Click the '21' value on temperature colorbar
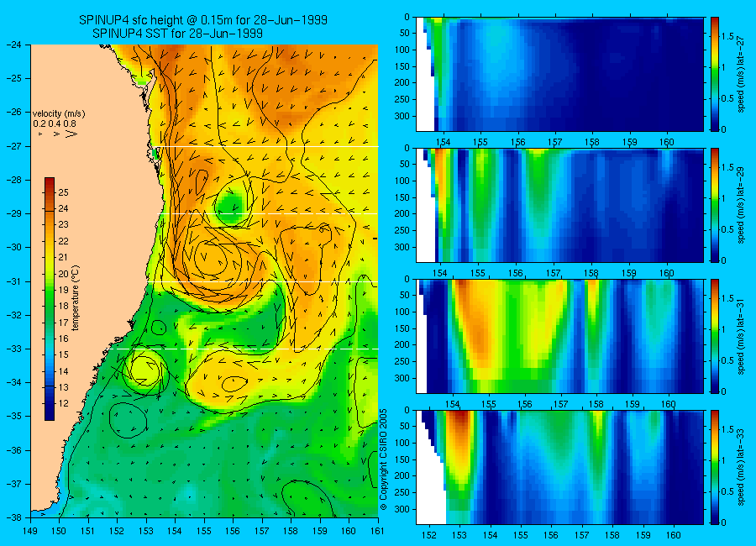The image size is (756, 546). click(x=63, y=258)
